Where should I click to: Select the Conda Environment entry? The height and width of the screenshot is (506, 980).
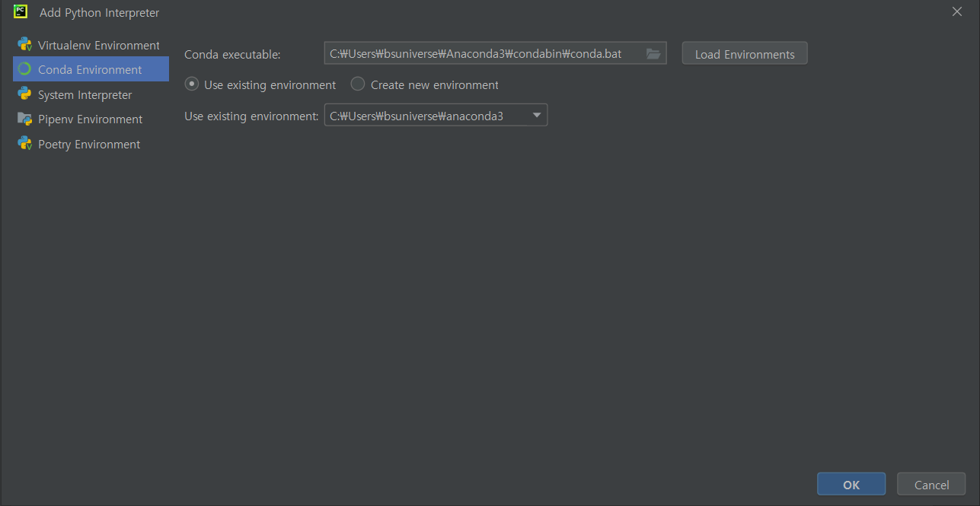(x=91, y=69)
